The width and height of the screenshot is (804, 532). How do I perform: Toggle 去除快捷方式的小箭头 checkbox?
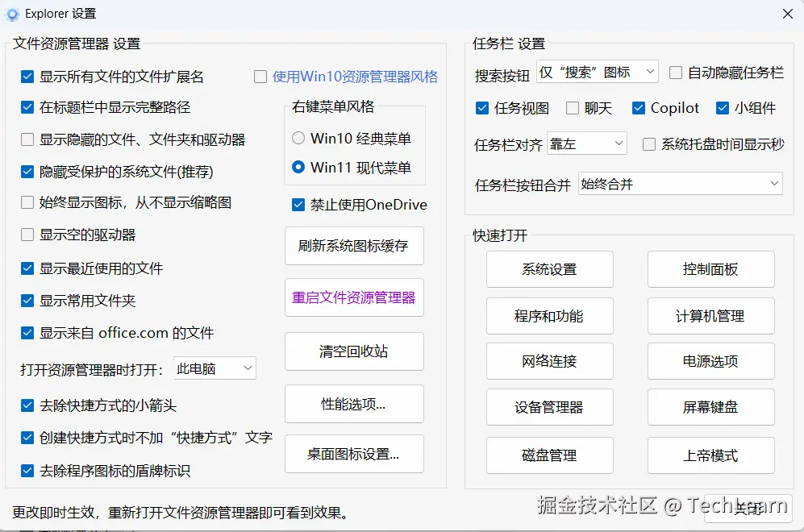(27, 405)
